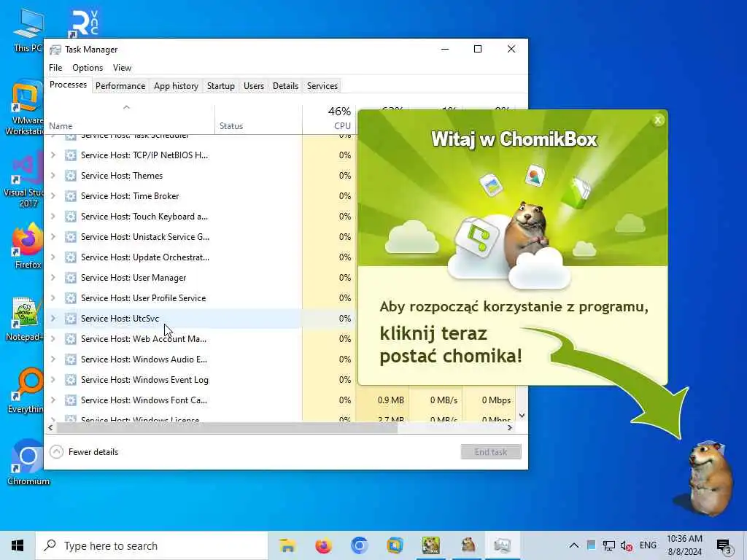Expand Service Host: Update Orchestrator row

[x=53, y=257]
